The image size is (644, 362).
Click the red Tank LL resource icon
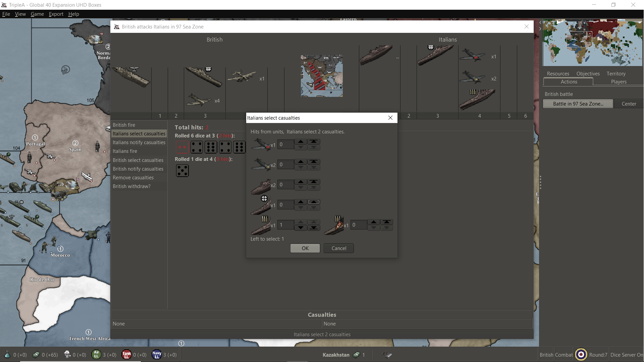pyautogui.click(x=126, y=354)
